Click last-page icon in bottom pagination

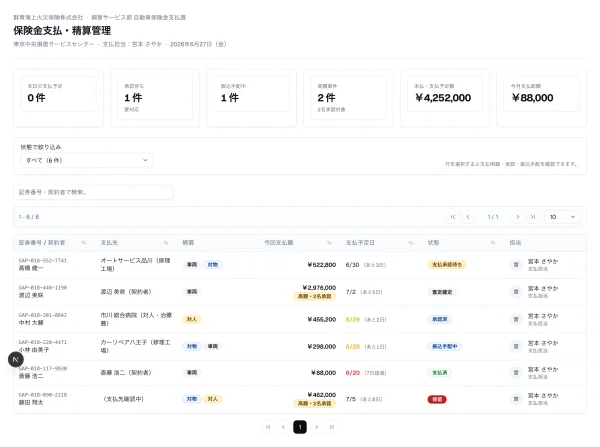(332, 427)
